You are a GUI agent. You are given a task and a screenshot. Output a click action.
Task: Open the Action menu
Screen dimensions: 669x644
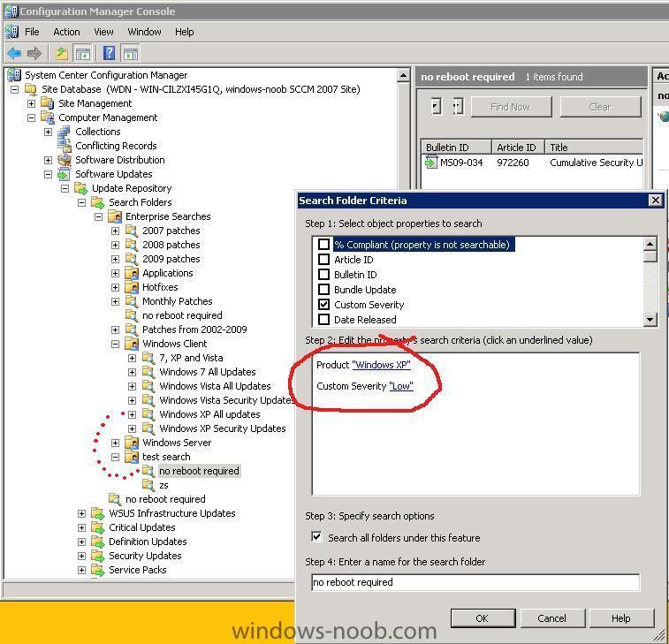(66, 32)
